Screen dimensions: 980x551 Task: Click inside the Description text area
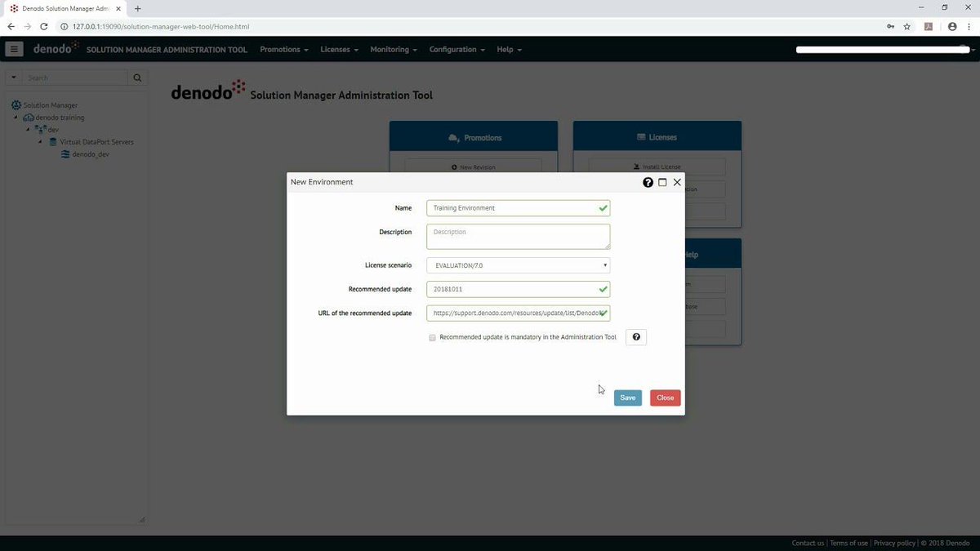coord(517,237)
